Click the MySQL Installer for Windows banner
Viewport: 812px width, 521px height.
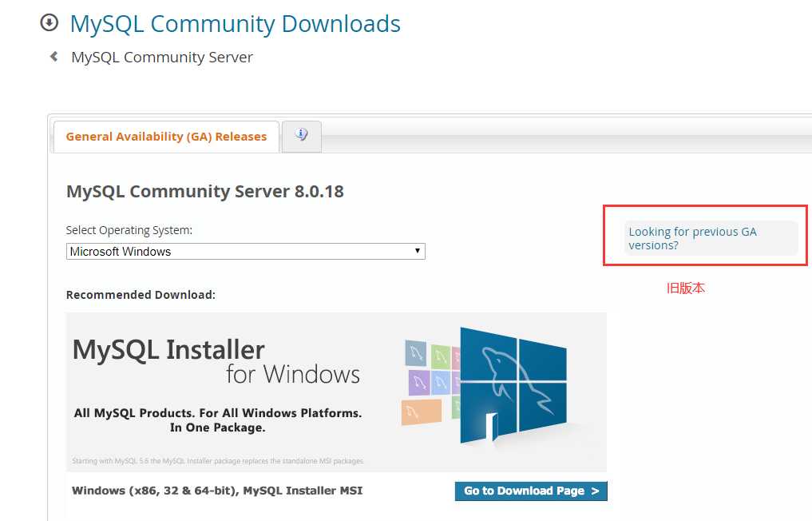coord(336,392)
